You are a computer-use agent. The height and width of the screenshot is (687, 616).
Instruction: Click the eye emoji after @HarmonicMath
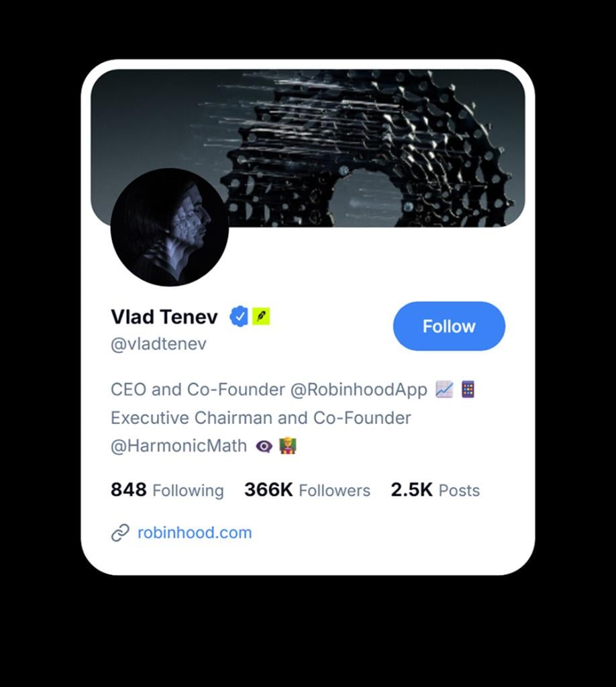[264, 446]
